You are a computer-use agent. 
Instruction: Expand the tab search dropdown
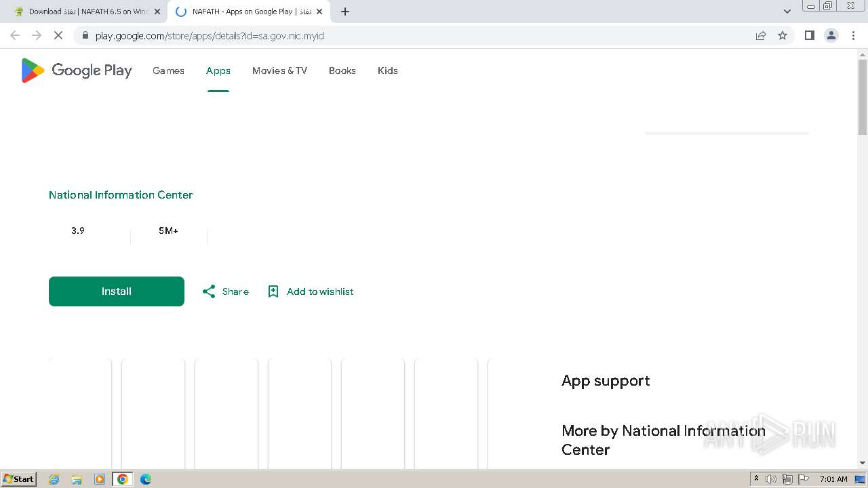(787, 12)
